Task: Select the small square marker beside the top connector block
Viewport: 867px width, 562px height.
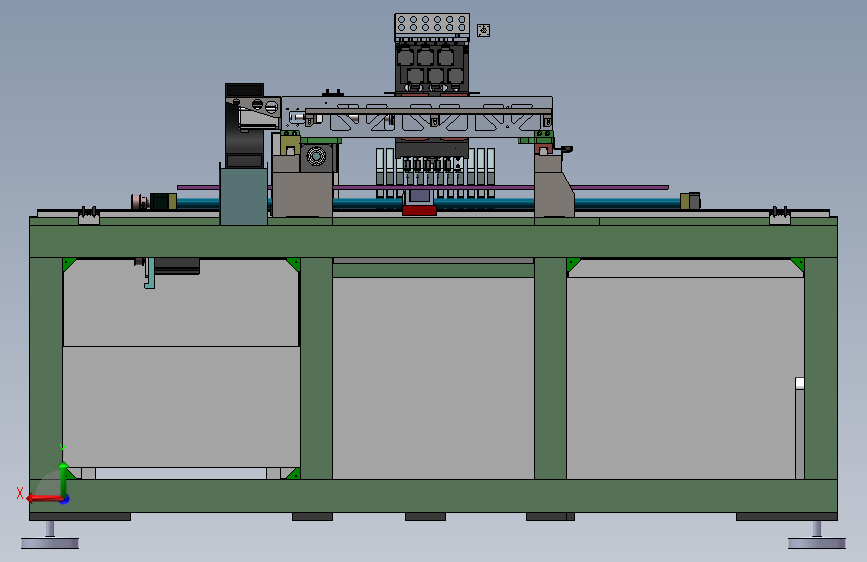Action: [483, 30]
